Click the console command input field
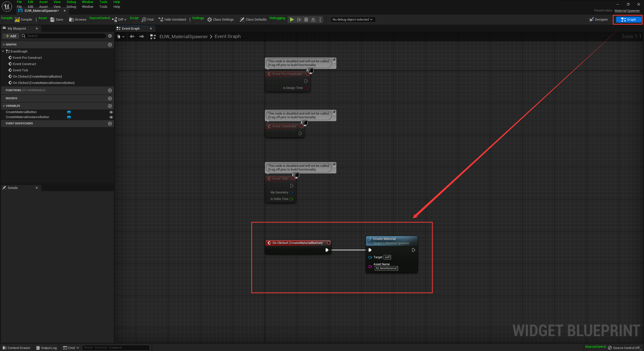This screenshot has width=644, height=351. point(116,347)
